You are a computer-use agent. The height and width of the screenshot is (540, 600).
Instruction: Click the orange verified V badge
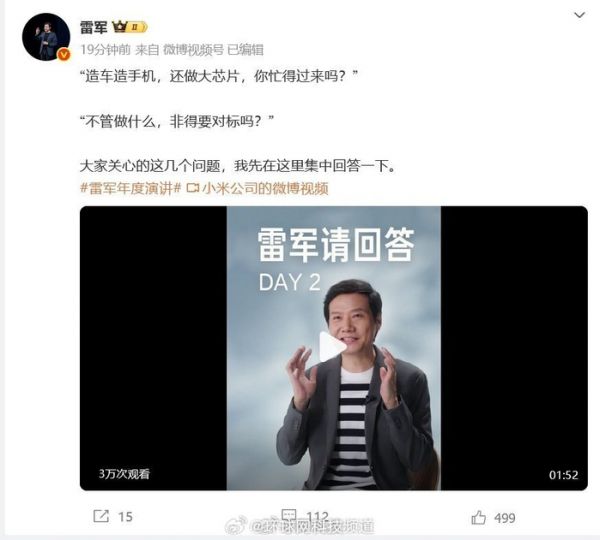click(x=64, y=55)
